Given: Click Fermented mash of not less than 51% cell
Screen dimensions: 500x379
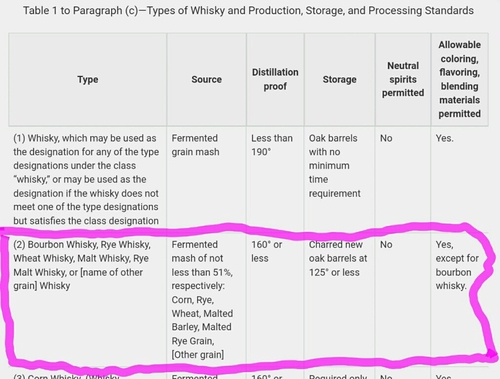Looking at the screenshot, I should pyautogui.click(x=206, y=299).
